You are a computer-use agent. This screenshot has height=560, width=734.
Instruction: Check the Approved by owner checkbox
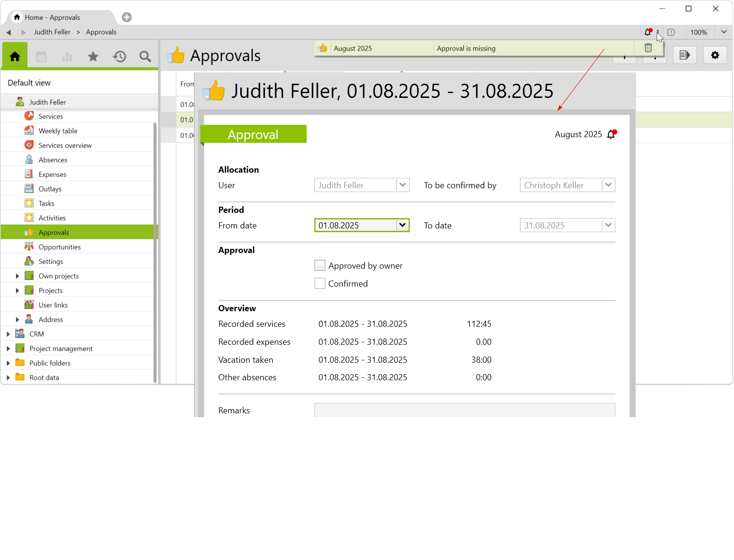[320, 266]
